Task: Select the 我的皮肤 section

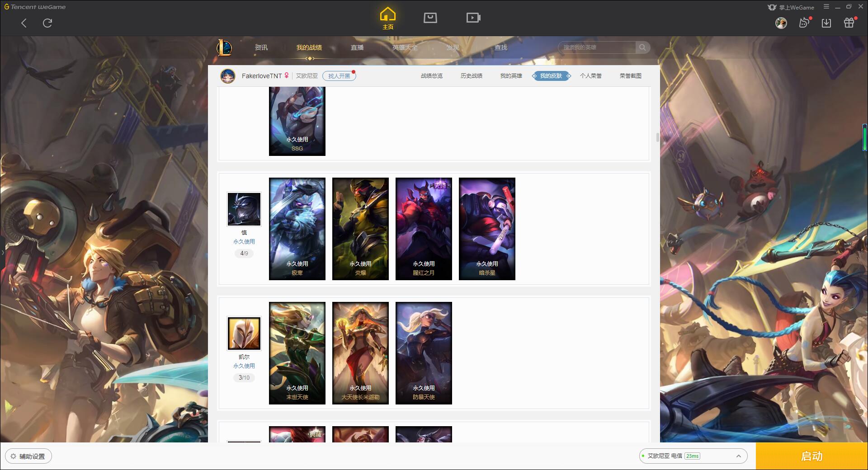Action: coord(551,76)
